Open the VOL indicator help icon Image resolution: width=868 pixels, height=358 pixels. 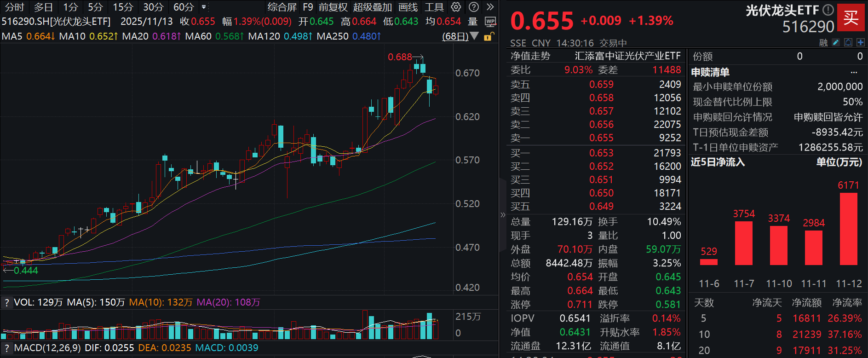6,302
